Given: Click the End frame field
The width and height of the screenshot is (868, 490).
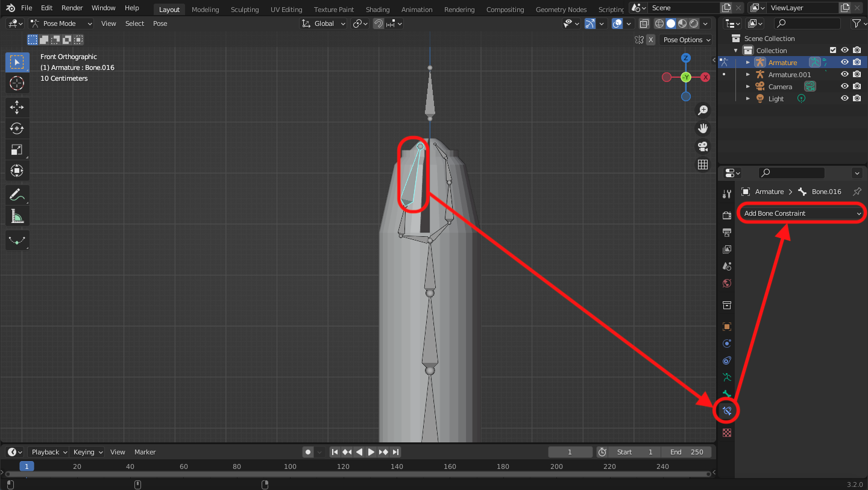Looking at the screenshot, I should coord(687,452).
